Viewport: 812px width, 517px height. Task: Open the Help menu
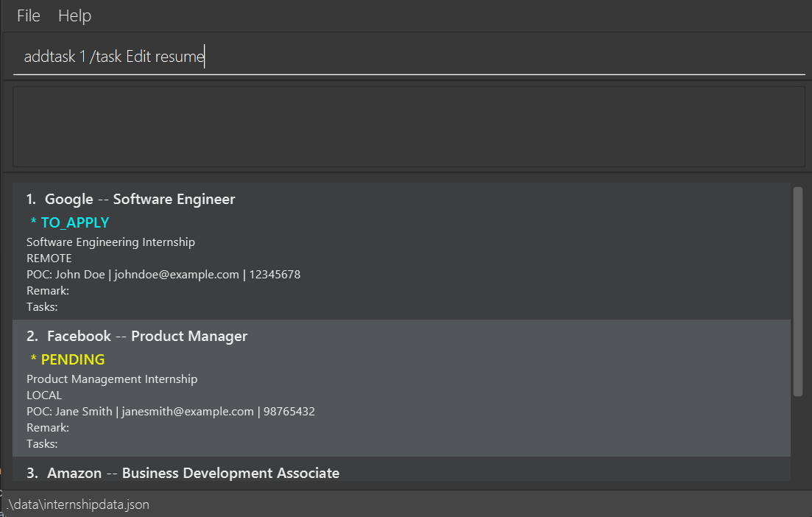74,15
